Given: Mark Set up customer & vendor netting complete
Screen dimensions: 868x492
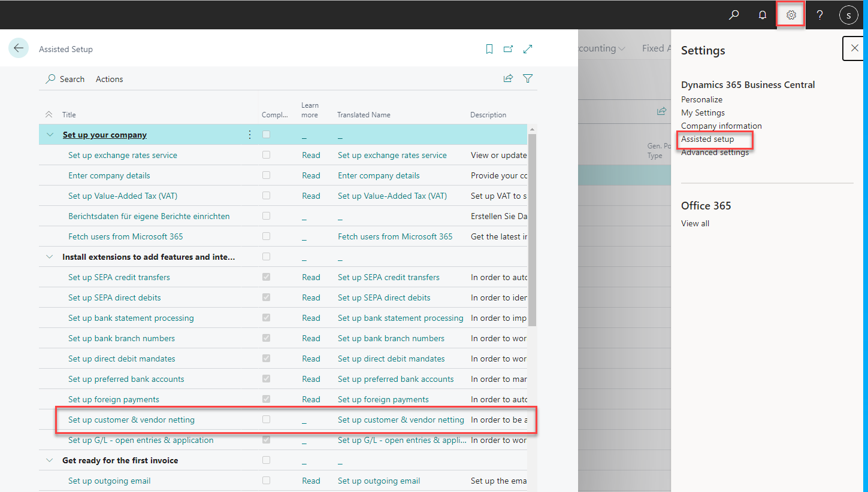Looking at the screenshot, I should [266, 419].
